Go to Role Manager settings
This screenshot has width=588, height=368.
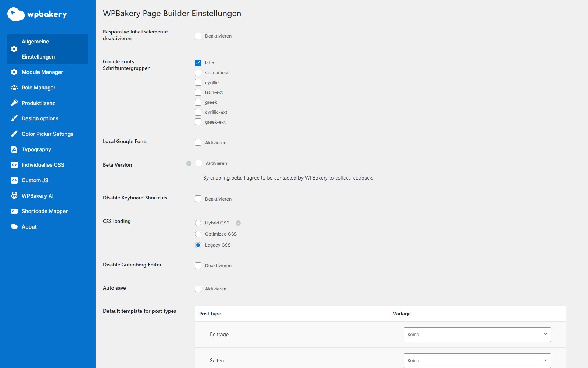[x=48, y=88]
